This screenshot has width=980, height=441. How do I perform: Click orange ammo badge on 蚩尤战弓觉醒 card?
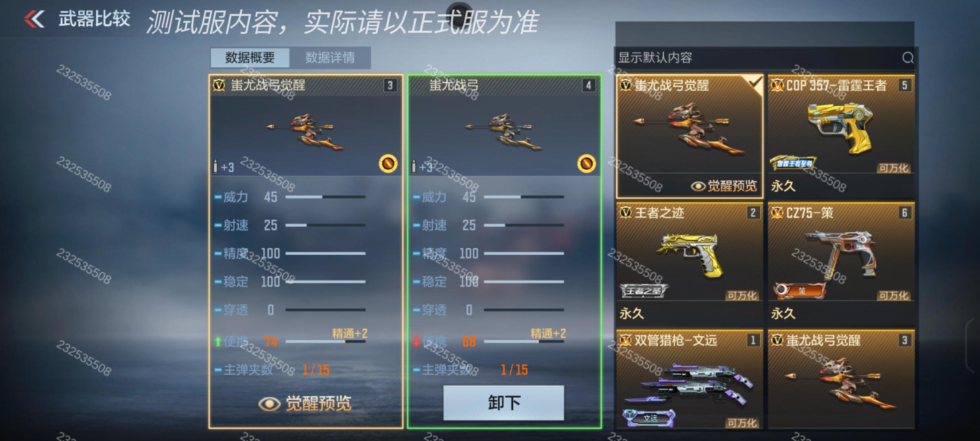388,164
